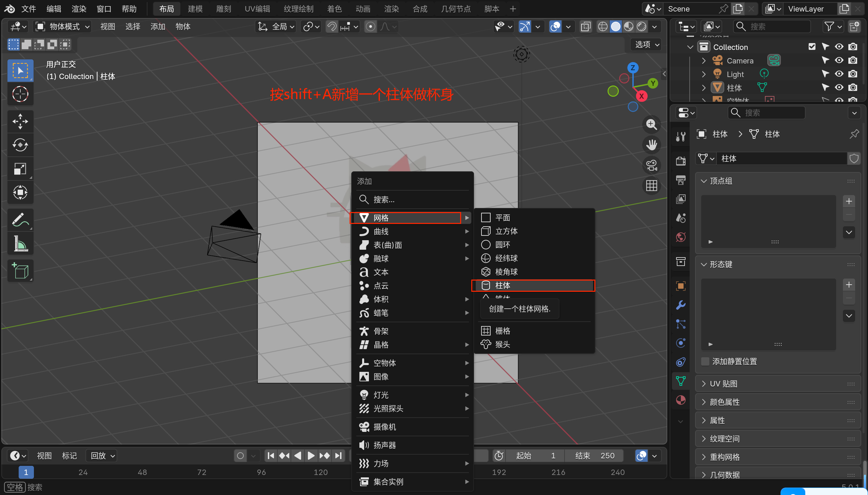This screenshot has width=868, height=495.
Task: Switch to the 建模 workspace tab
Action: tap(195, 9)
